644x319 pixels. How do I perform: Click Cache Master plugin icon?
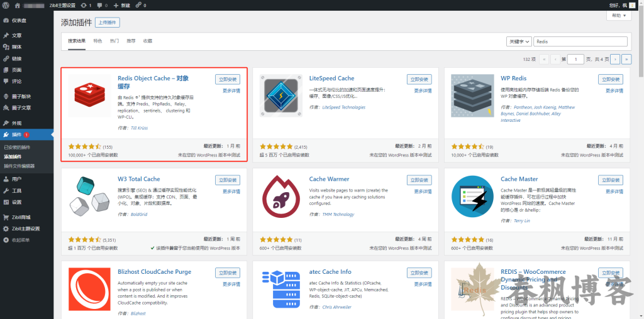pos(472,197)
